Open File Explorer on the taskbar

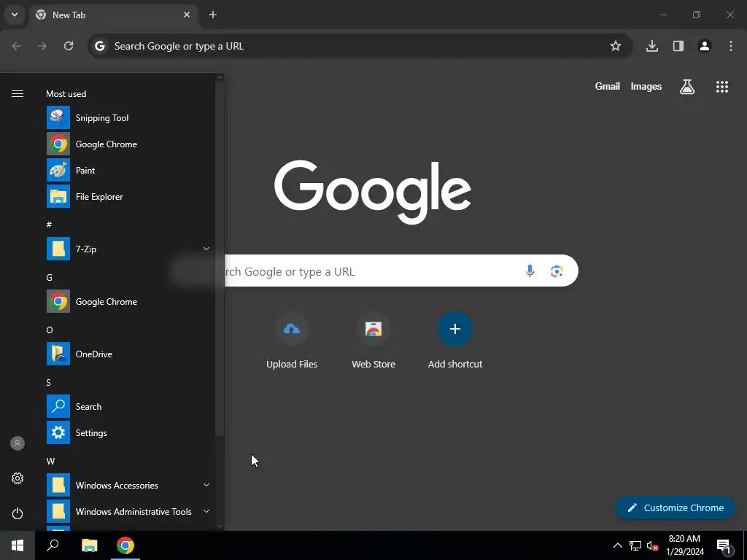(89, 545)
